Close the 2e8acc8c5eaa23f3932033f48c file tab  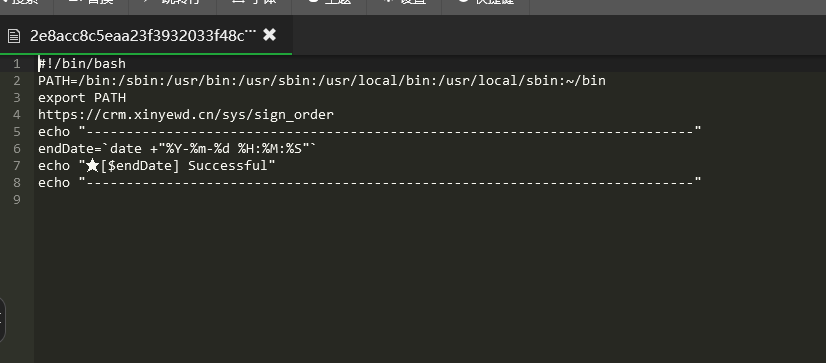coord(269,35)
